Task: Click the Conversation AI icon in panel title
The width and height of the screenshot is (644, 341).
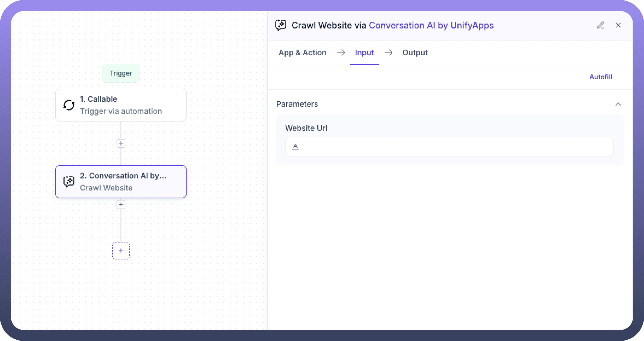Action: tap(281, 25)
